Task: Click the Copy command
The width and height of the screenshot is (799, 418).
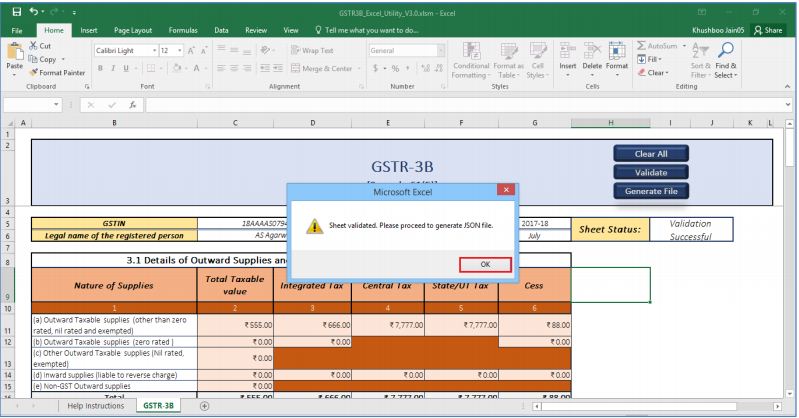Action: coord(43,59)
